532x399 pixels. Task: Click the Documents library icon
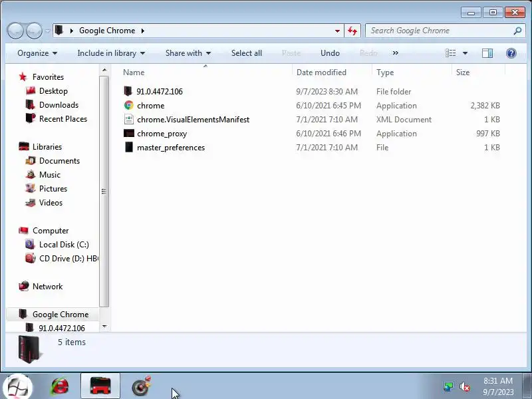coord(30,160)
